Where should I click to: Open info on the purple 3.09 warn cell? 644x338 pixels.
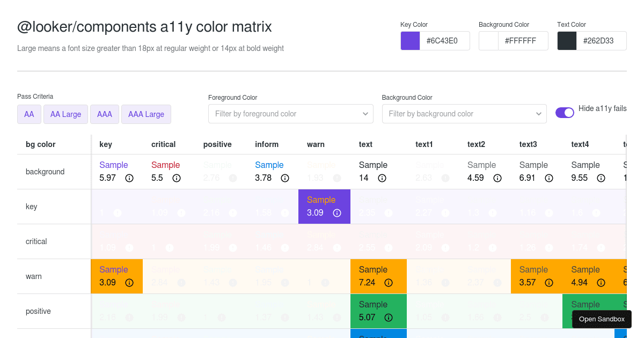[x=337, y=213]
